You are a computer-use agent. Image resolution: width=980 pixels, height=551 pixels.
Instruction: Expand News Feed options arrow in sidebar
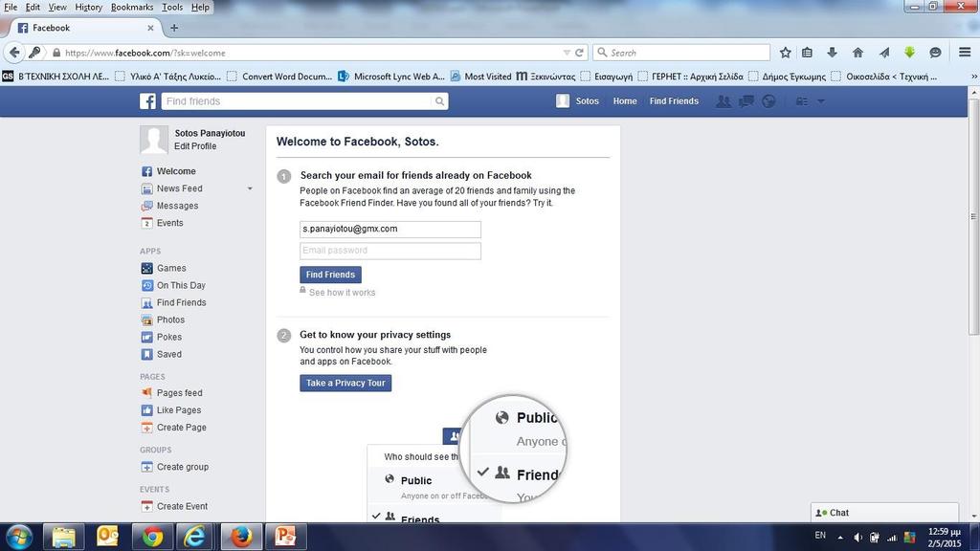pyautogui.click(x=250, y=188)
